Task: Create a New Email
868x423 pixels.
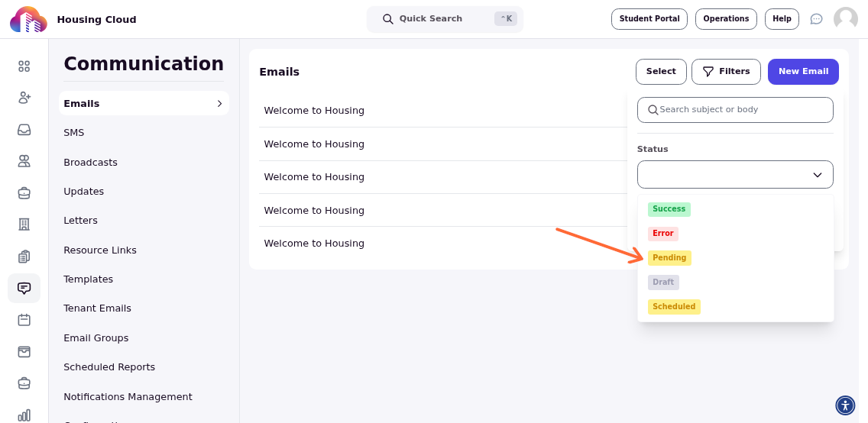Action: [x=803, y=72]
